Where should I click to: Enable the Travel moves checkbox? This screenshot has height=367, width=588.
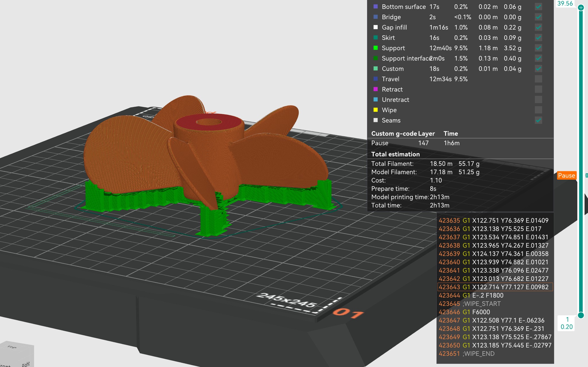[538, 79]
